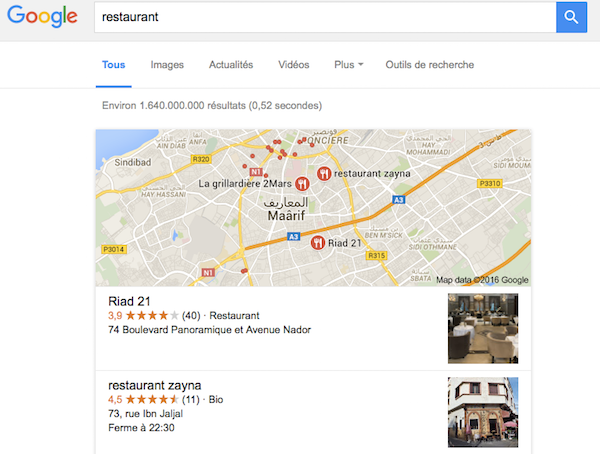Click the P3014 road badge on map
The width and height of the screenshot is (600, 454).
pyautogui.click(x=114, y=250)
